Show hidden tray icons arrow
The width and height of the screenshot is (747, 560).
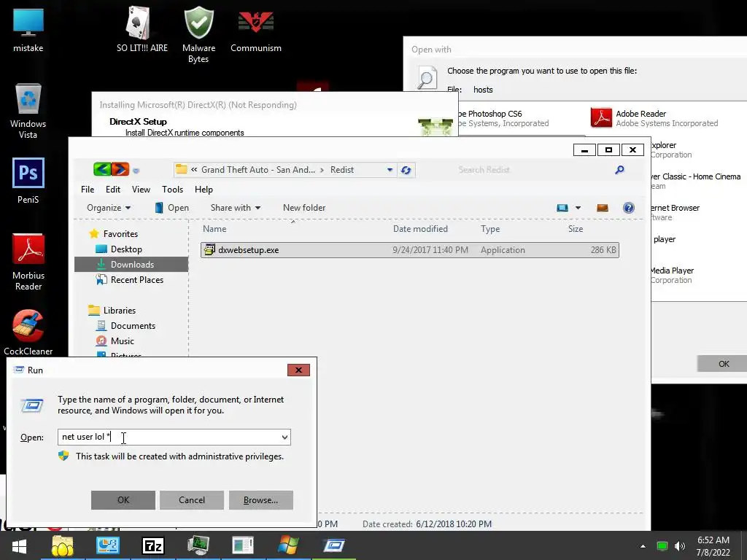[643, 546]
